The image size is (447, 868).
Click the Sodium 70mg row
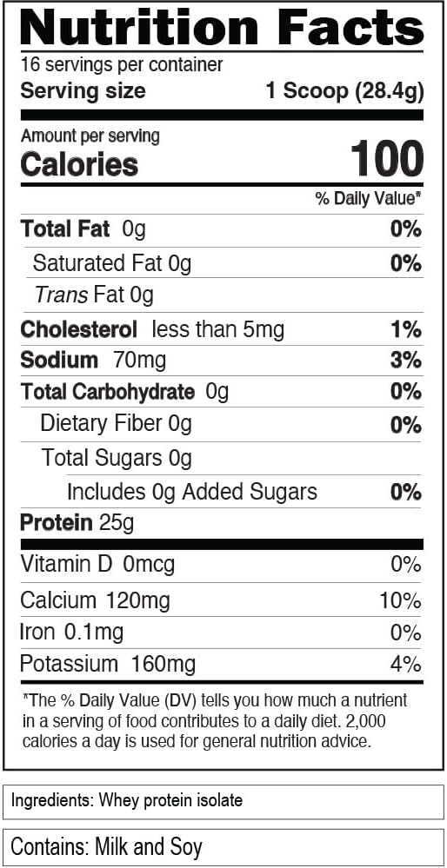pyautogui.click(x=222, y=361)
